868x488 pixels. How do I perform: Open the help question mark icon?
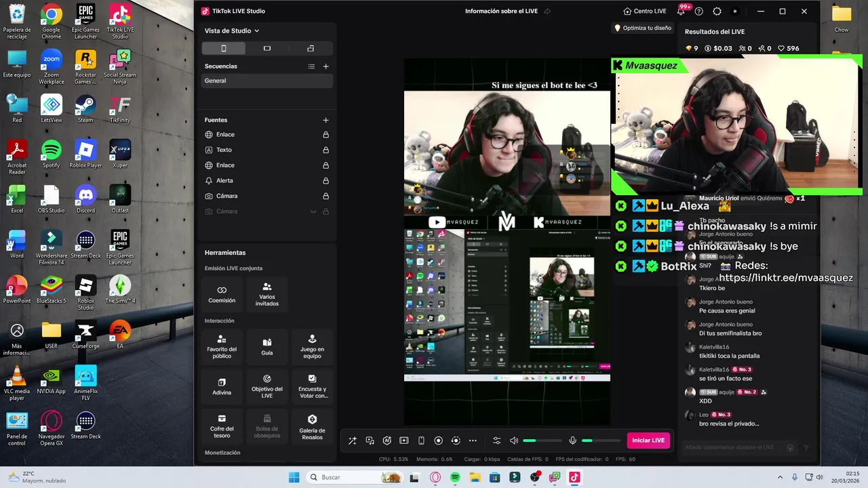click(x=699, y=12)
